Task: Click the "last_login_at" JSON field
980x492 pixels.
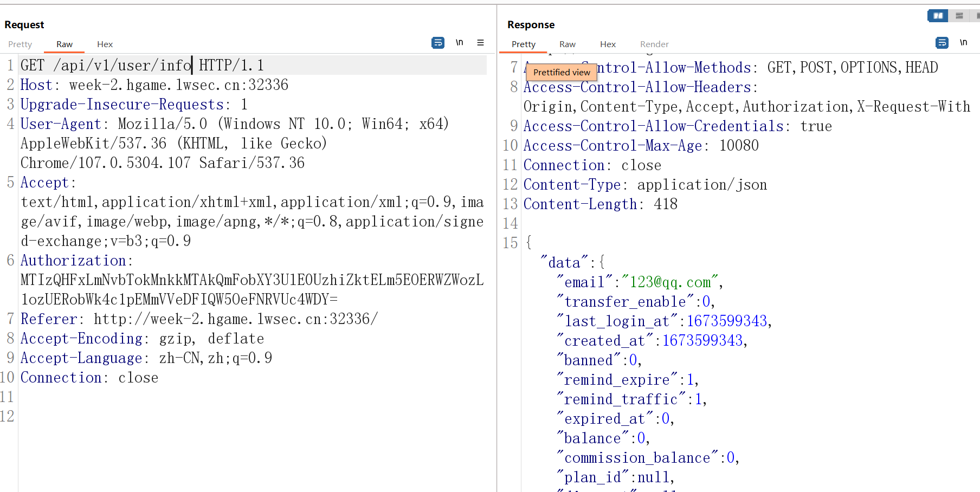Action: click(x=617, y=321)
